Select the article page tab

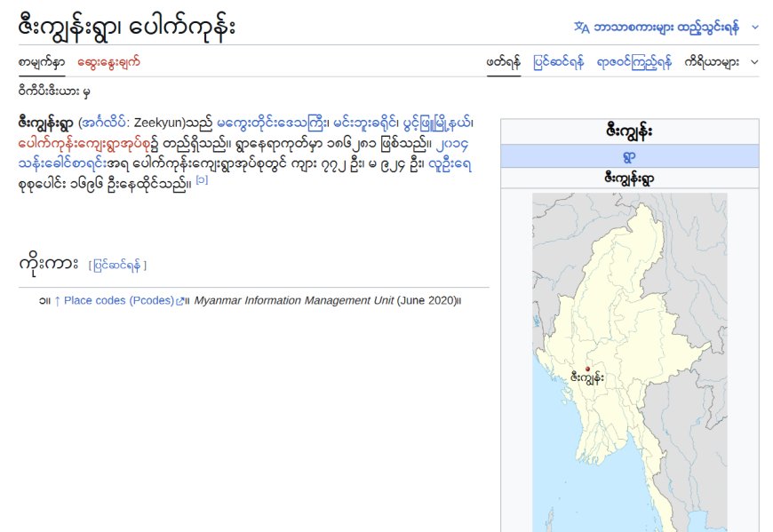42,62
